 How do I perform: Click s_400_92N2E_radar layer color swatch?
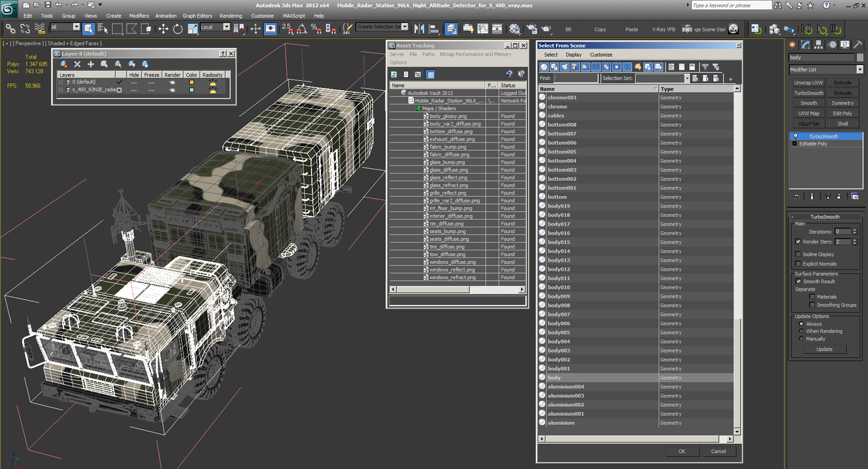(191, 90)
